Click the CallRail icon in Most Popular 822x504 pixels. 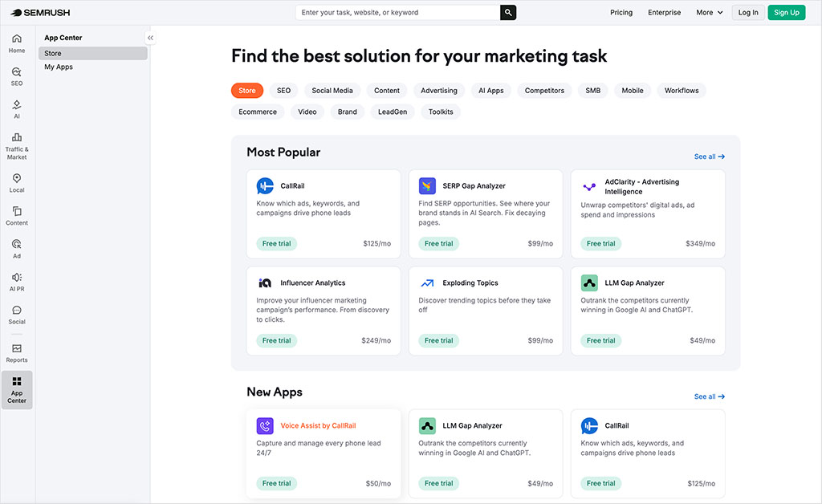coord(265,186)
